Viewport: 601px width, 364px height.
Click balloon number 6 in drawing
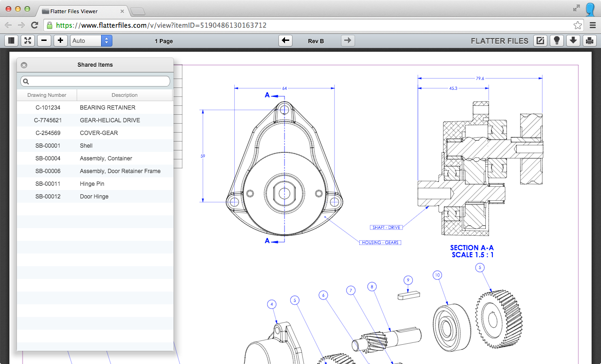pos(323,295)
